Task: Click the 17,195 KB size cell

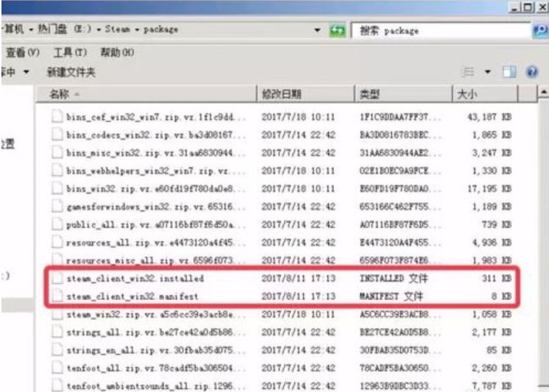Action: 489,189
